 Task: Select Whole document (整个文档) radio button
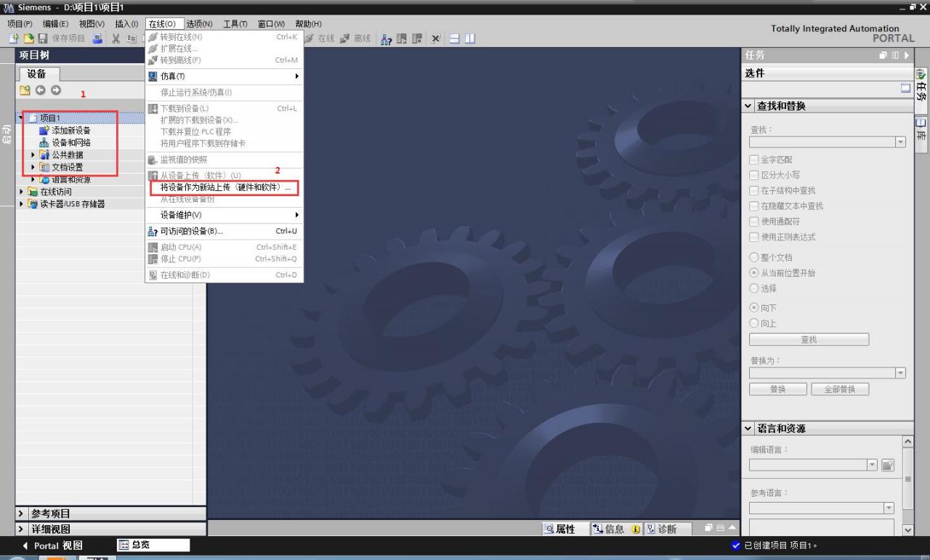click(x=753, y=257)
